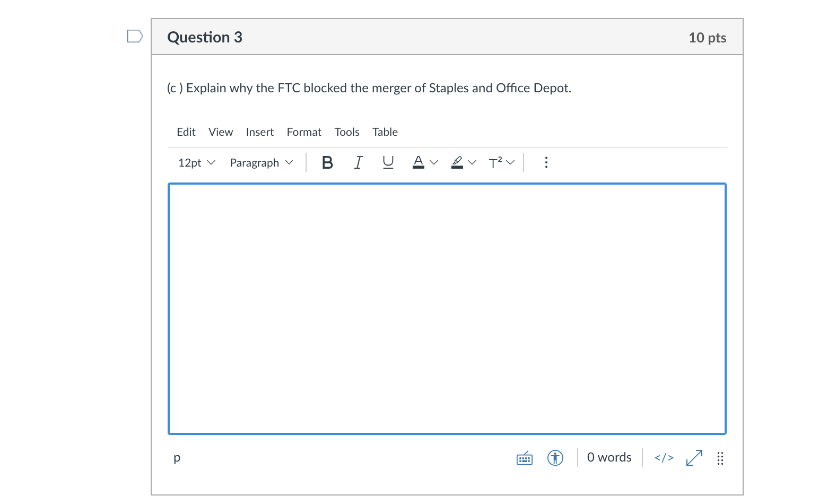
Task: Click the p element path
Action: pos(177,458)
